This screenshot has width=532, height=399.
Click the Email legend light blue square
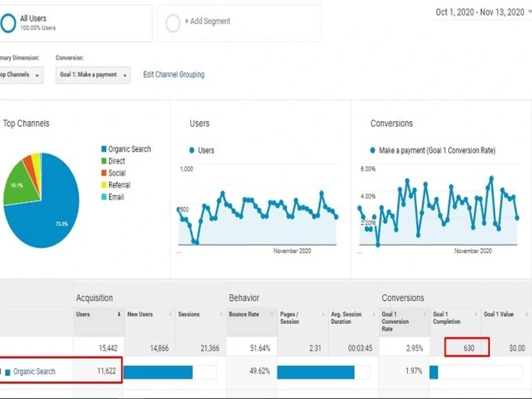click(104, 197)
